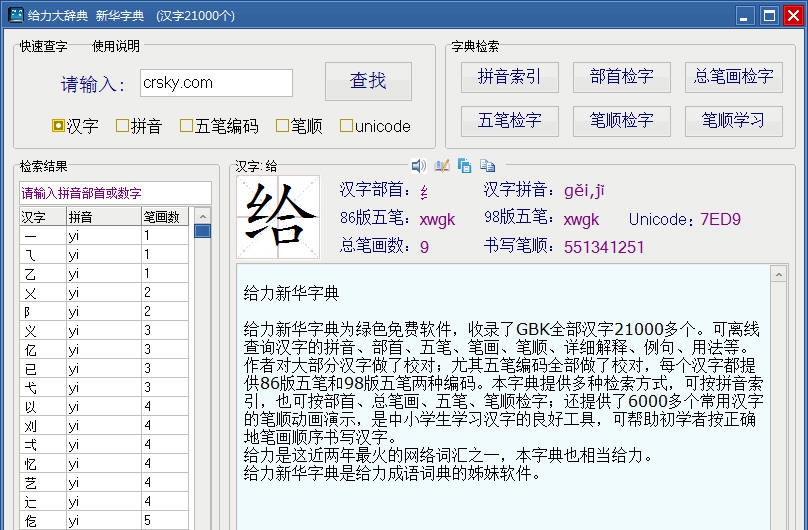The width and height of the screenshot is (808, 530).
Task: Click the rightmost copy-pages icon in the header
Action: [488, 166]
